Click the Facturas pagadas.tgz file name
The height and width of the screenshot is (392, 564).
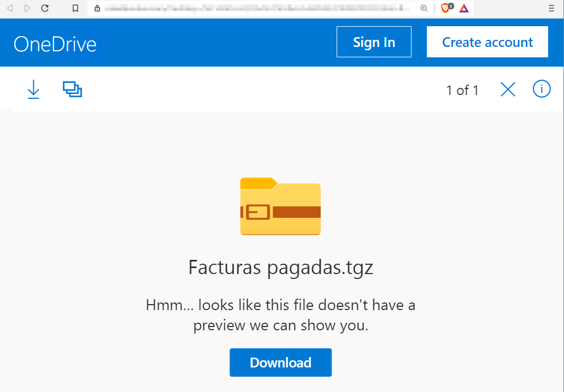[280, 268]
